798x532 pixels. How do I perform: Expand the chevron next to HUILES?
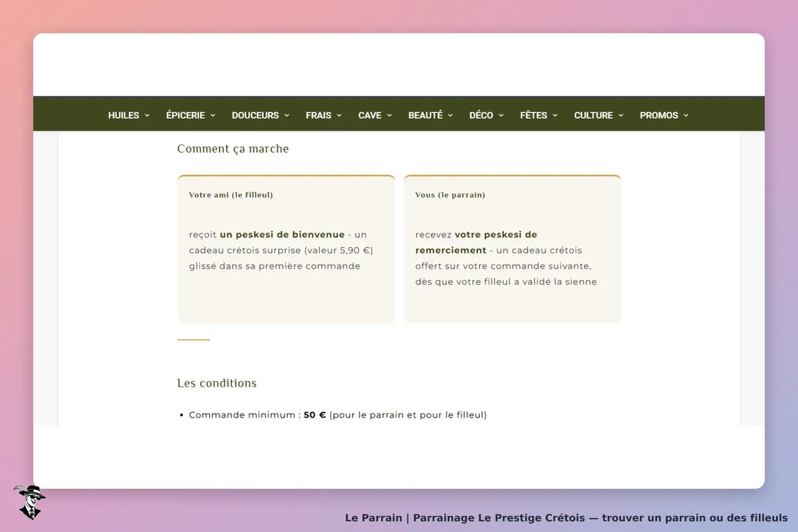pos(147,116)
